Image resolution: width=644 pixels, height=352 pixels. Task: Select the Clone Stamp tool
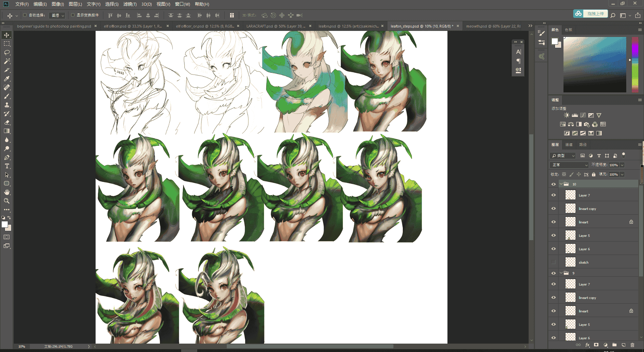(7, 105)
